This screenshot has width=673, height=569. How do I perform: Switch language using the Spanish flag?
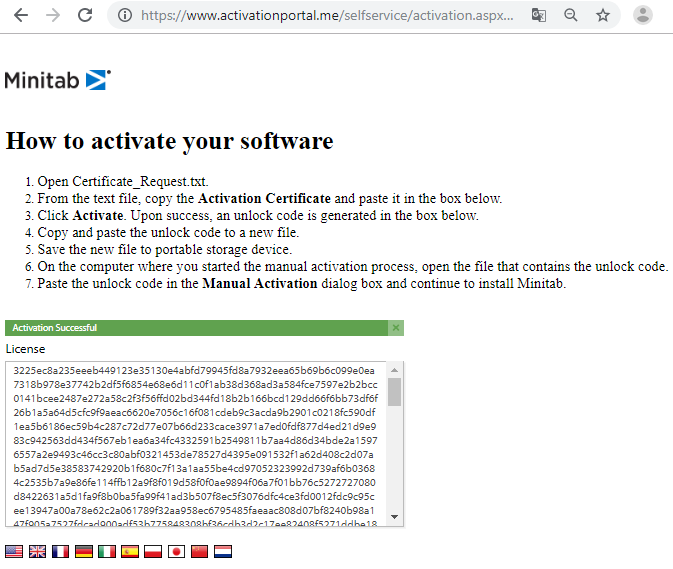point(130,551)
